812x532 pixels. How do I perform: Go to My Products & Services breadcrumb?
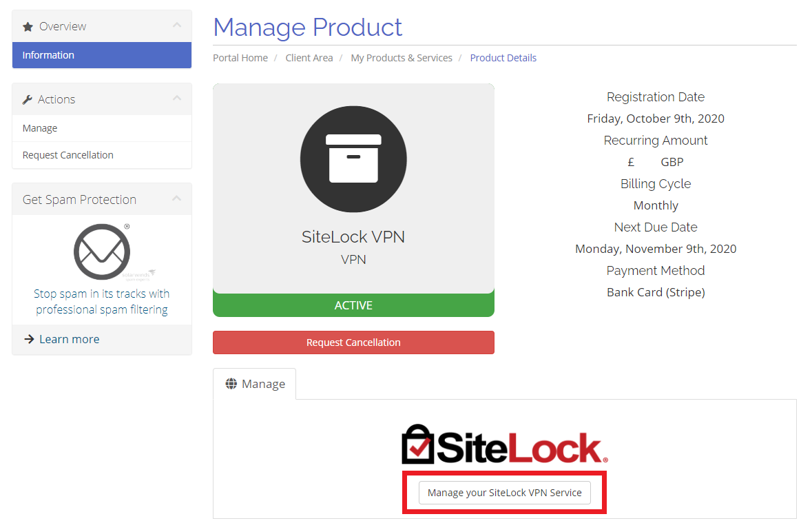click(x=402, y=58)
